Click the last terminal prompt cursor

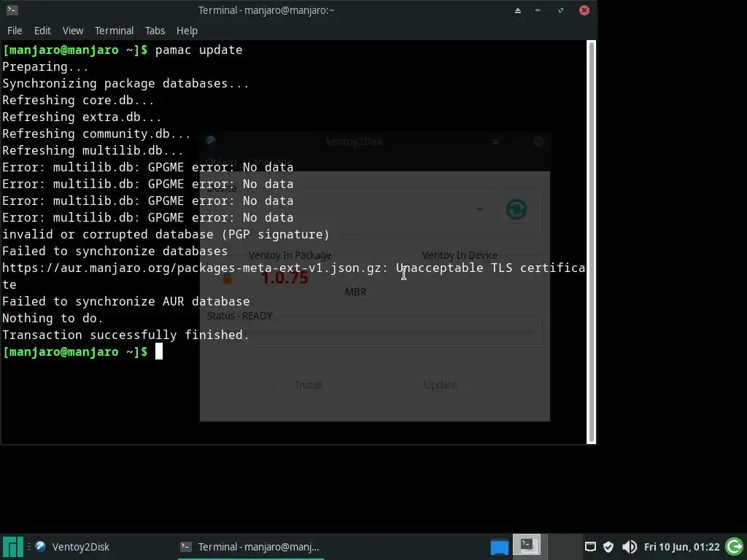(x=159, y=351)
